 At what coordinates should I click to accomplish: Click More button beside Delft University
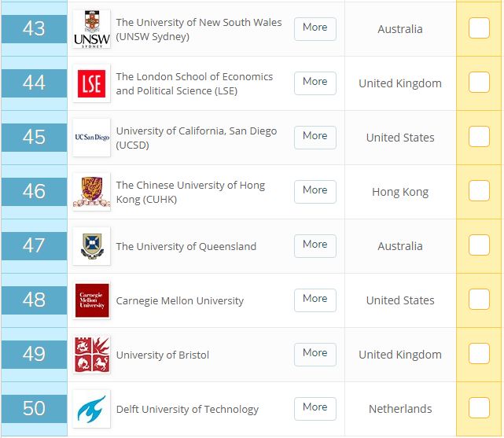point(315,407)
